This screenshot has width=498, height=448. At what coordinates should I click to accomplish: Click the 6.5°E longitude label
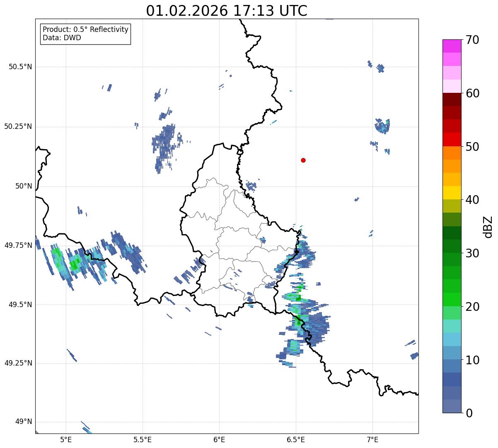[x=296, y=439]
